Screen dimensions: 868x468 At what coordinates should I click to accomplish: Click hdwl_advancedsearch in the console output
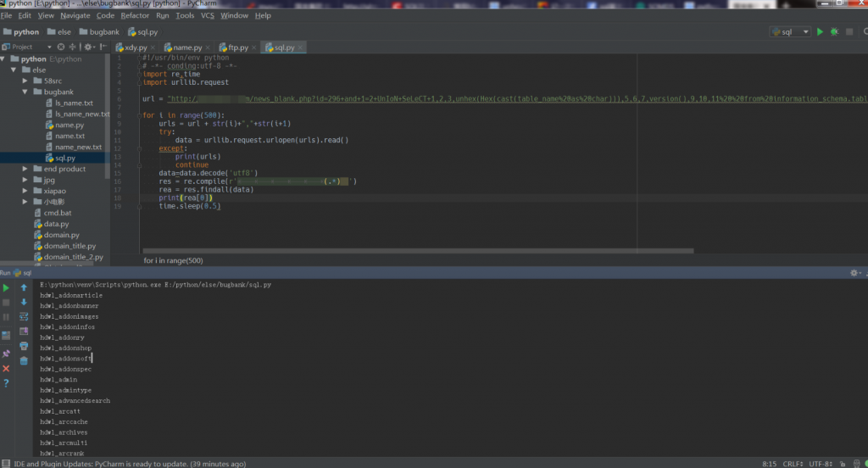pyautogui.click(x=75, y=401)
